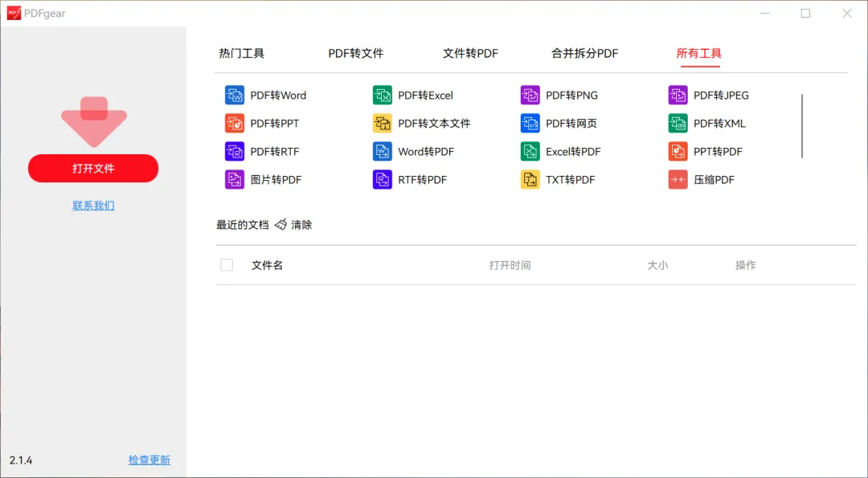
Task: Click the PDF转XML tool icon
Action: pyautogui.click(x=678, y=124)
